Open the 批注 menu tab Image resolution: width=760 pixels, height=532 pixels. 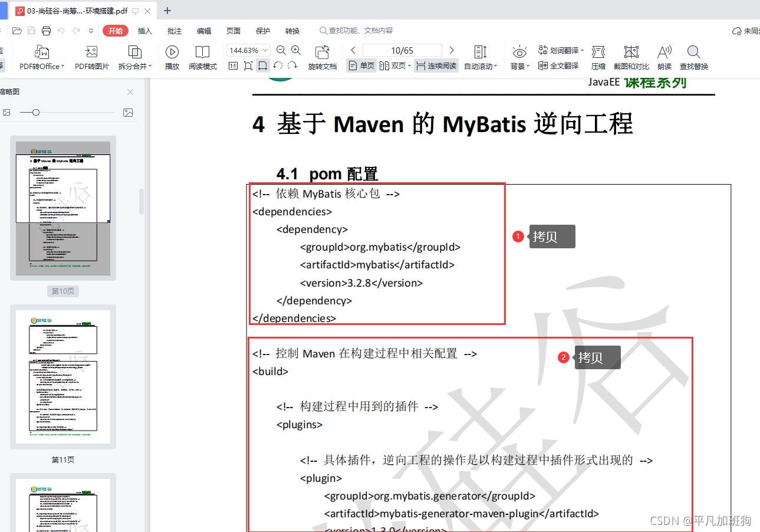point(175,31)
